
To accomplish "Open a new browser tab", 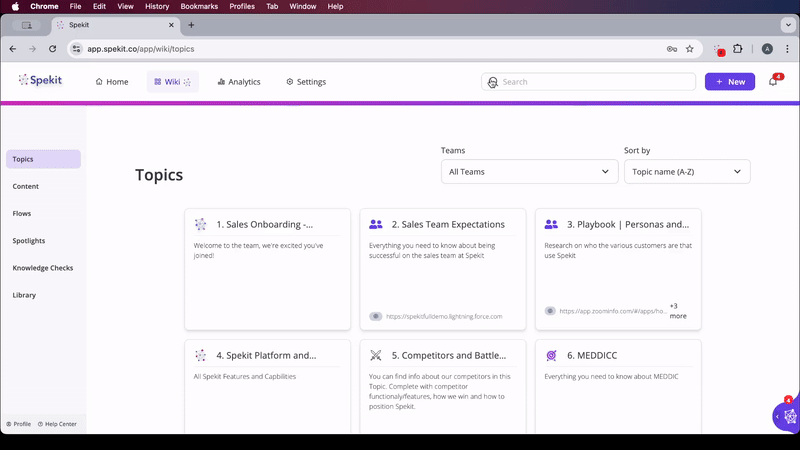I will (191, 25).
